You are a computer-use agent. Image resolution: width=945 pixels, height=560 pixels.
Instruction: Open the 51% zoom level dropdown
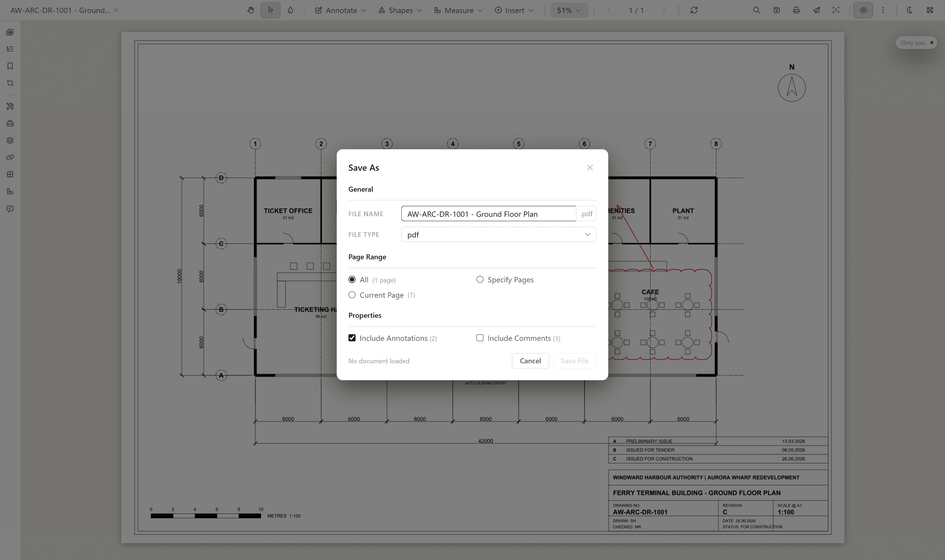pyautogui.click(x=569, y=10)
